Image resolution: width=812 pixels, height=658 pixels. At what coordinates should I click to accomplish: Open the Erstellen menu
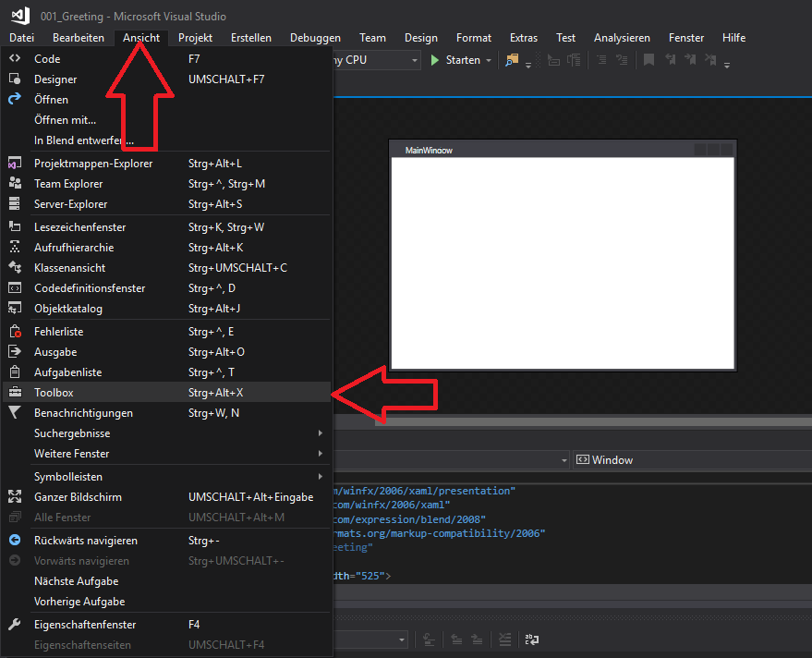pos(251,38)
